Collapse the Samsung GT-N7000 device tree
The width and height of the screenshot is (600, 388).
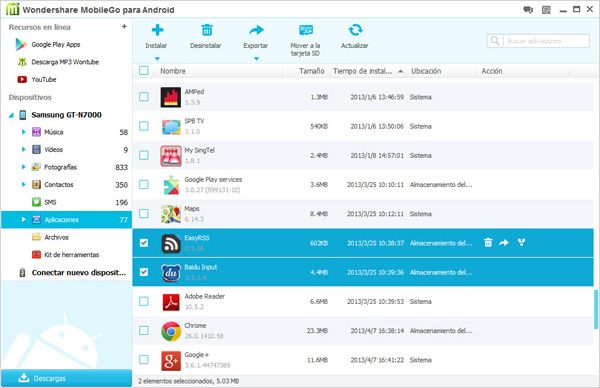[11, 115]
